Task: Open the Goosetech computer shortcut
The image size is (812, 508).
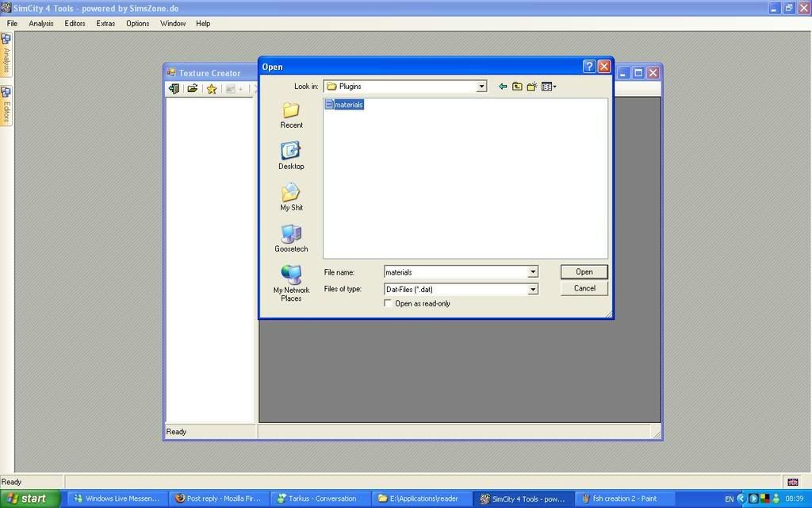Action: tap(291, 238)
